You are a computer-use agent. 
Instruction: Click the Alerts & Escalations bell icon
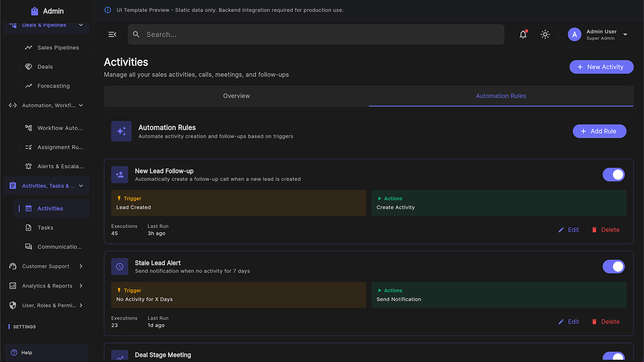[x=29, y=166]
